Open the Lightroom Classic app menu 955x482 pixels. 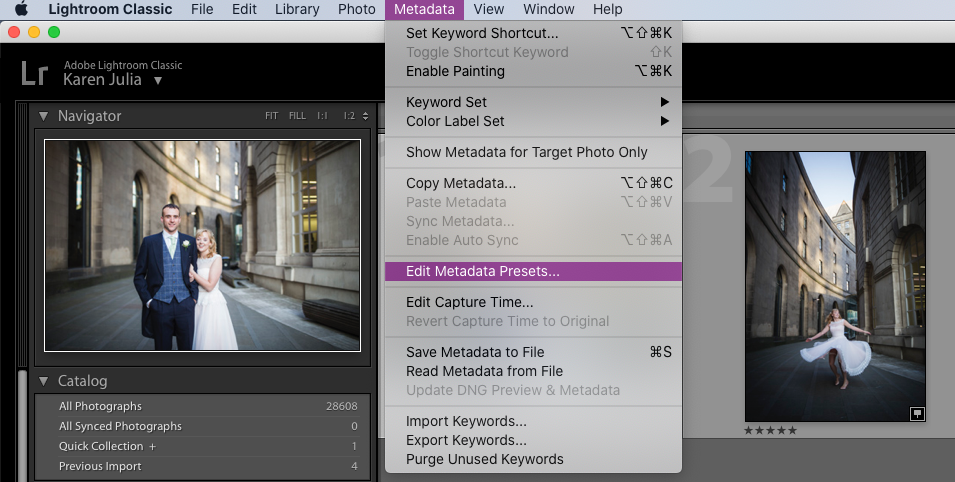coord(110,9)
